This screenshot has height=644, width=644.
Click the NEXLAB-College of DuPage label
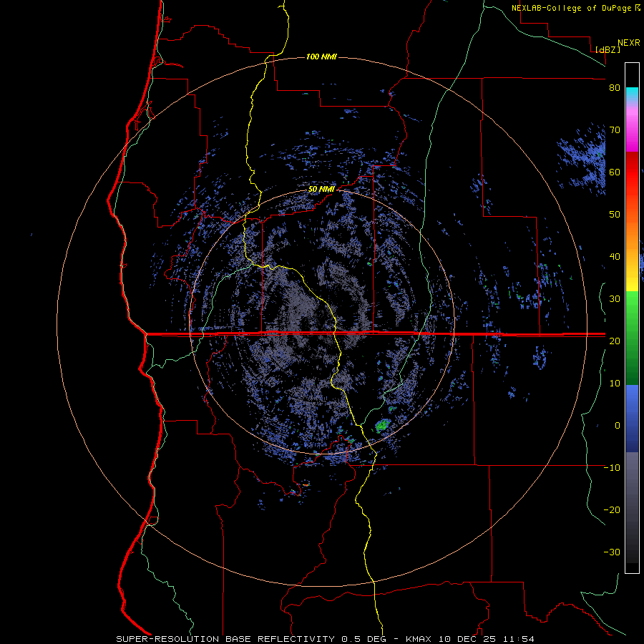coord(572,8)
